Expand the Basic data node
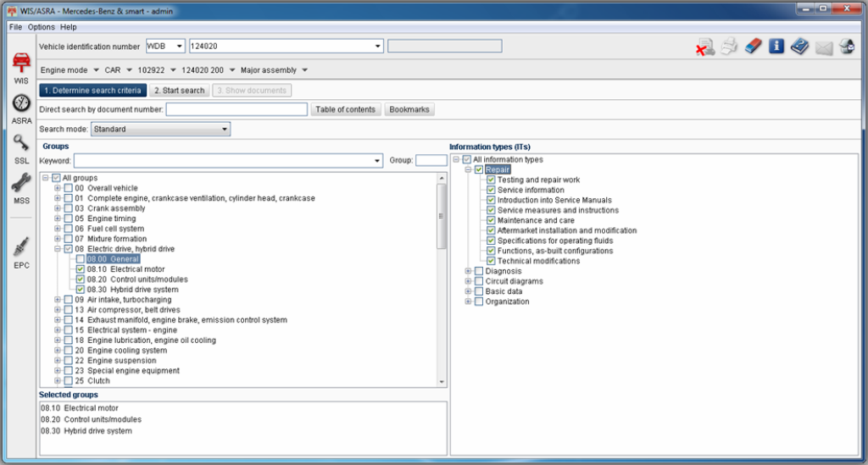The width and height of the screenshot is (868, 465). click(468, 291)
